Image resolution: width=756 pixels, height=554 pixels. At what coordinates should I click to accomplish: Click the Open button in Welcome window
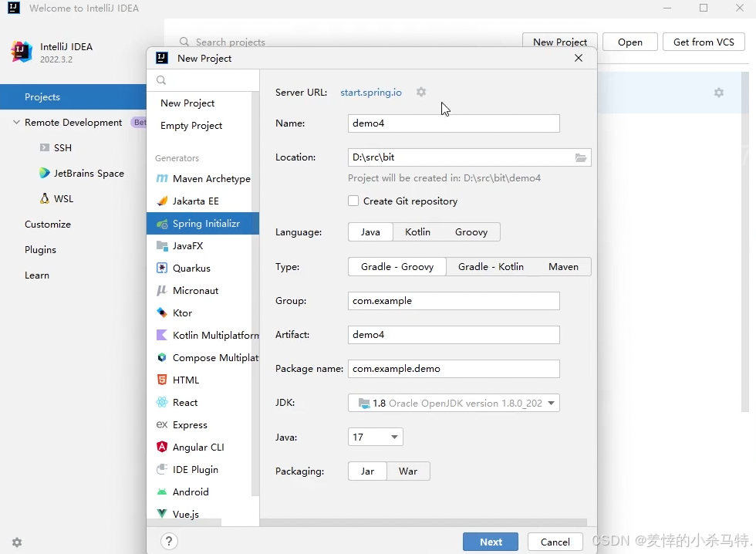(x=629, y=42)
